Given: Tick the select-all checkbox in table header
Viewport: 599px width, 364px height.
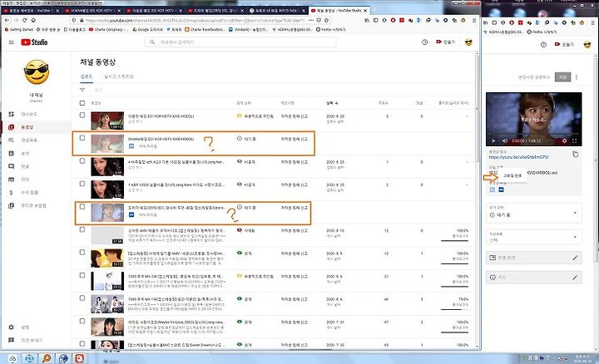Looking at the screenshot, I should pyautogui.click(x=82, y=103).
